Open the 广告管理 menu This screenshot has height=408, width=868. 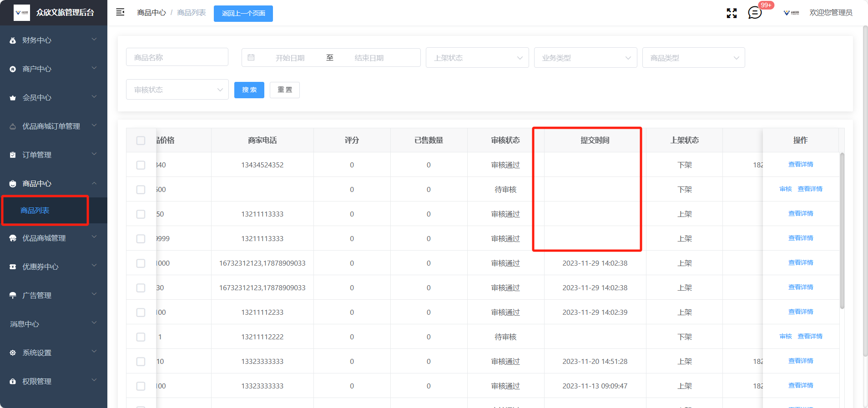54,296
